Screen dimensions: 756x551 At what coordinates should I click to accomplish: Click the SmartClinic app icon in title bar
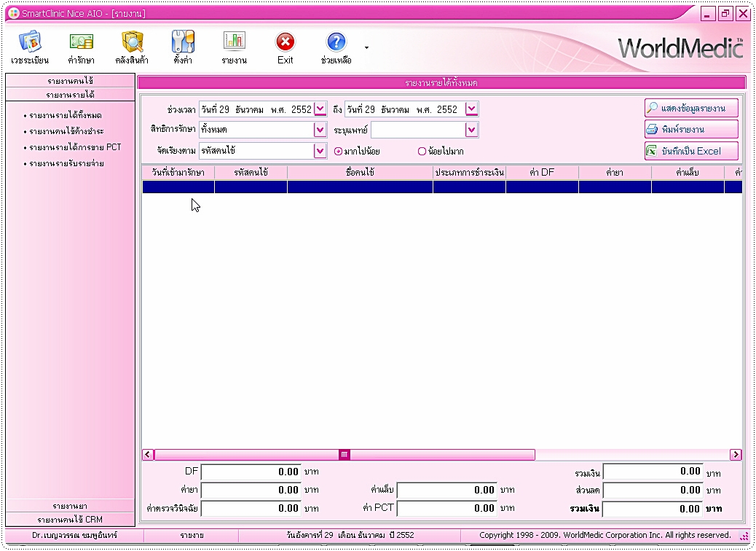[x=14, y=14]
